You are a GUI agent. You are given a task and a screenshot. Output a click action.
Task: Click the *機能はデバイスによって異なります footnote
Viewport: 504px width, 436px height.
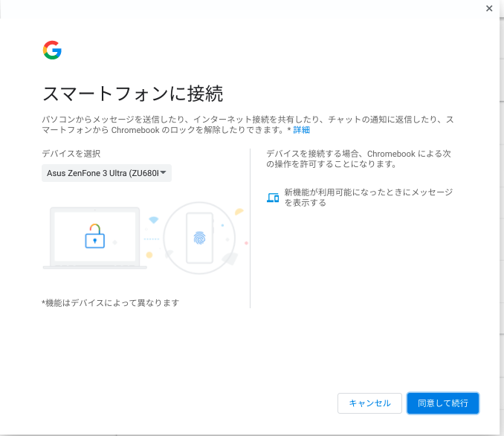110,303
